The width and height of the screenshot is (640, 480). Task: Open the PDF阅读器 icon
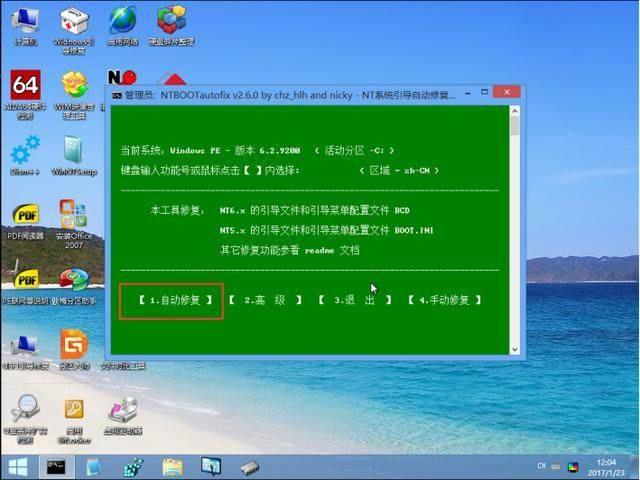(25, 221)
